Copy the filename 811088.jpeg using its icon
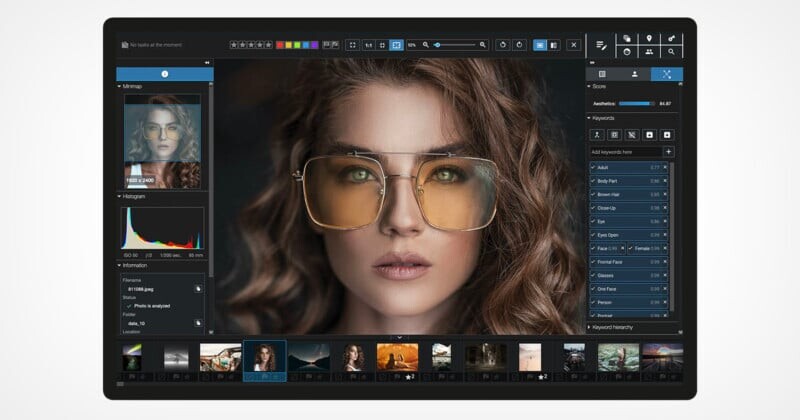The width and height of the screenshot is (800, 420). pos(198,288)
